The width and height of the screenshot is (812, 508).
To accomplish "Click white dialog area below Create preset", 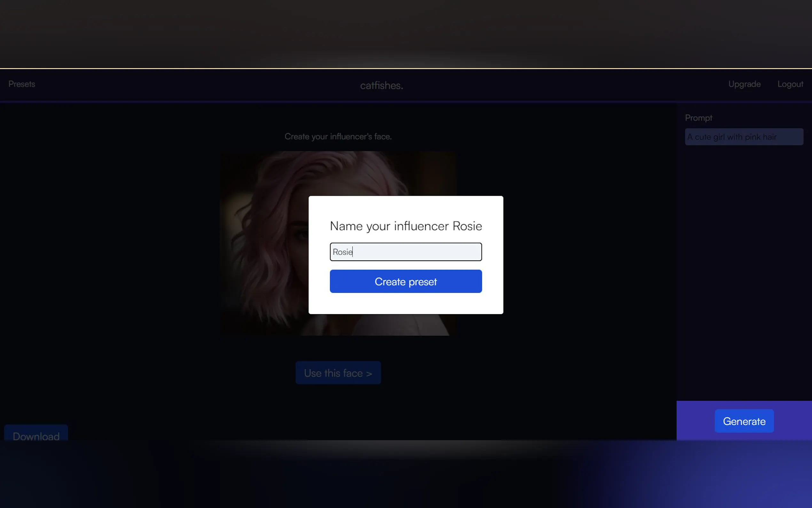I will tap(405, 303).
